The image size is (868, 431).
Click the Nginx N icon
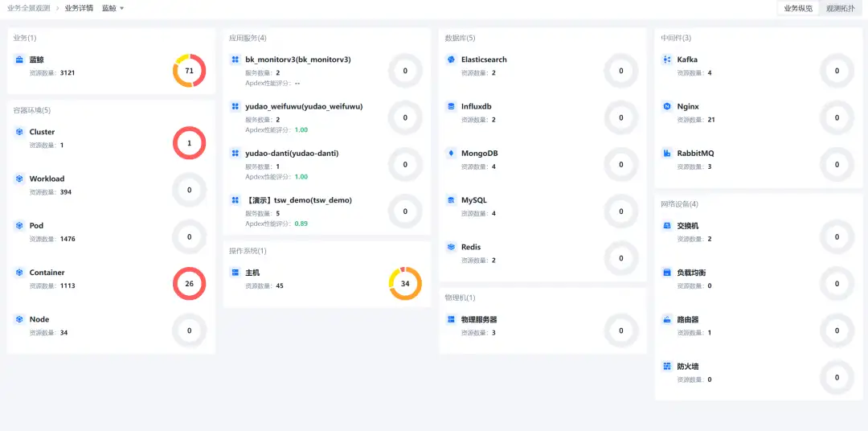pos(667,106)
